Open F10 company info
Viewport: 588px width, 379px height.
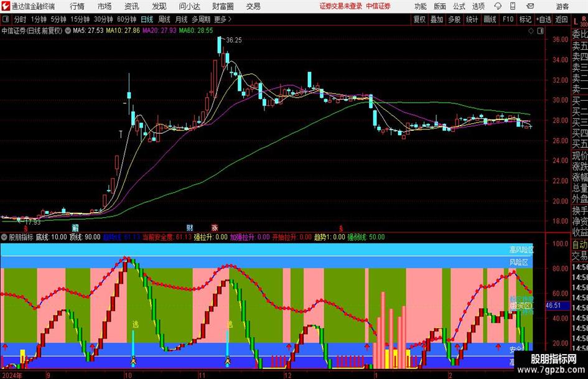click(x=508, y=19)
